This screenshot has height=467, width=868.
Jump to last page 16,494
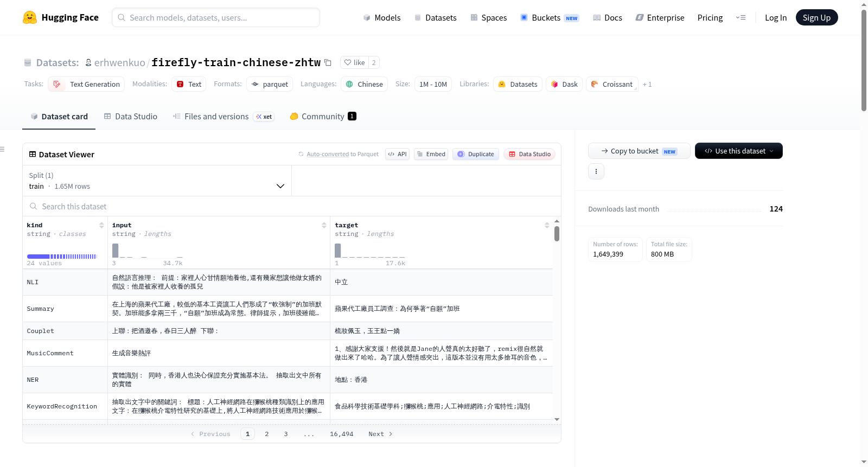tap(341, 434)
